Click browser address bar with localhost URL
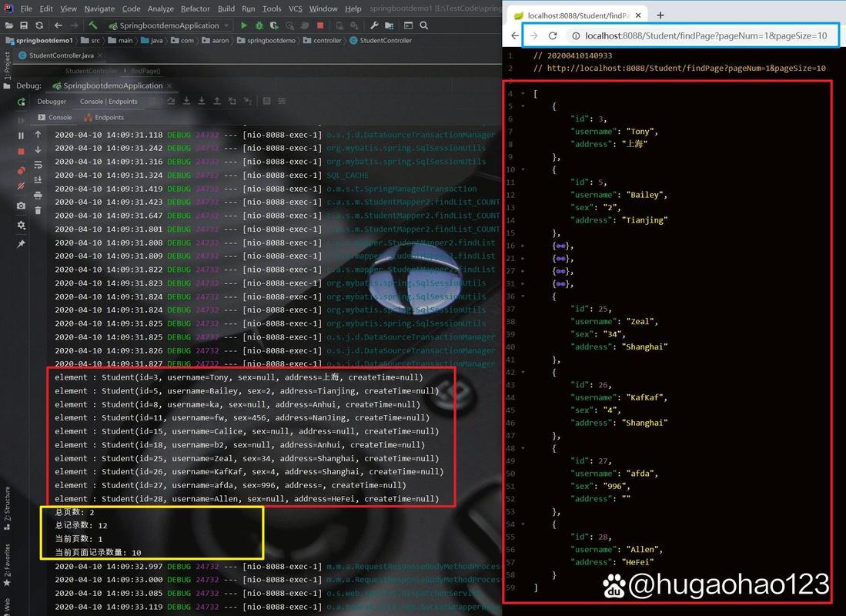The height and width of the screenshot is (616, 846). (x=706, y=35)
